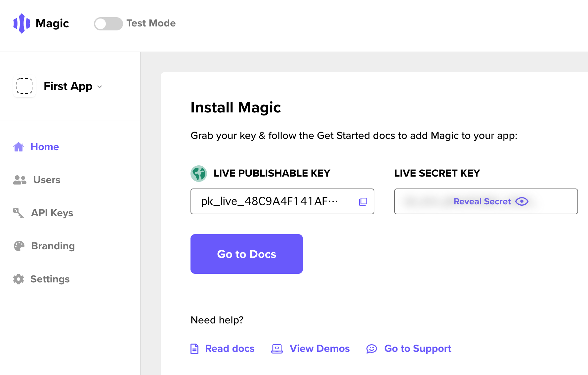Click the Settings gear icon

click(19, 279)
